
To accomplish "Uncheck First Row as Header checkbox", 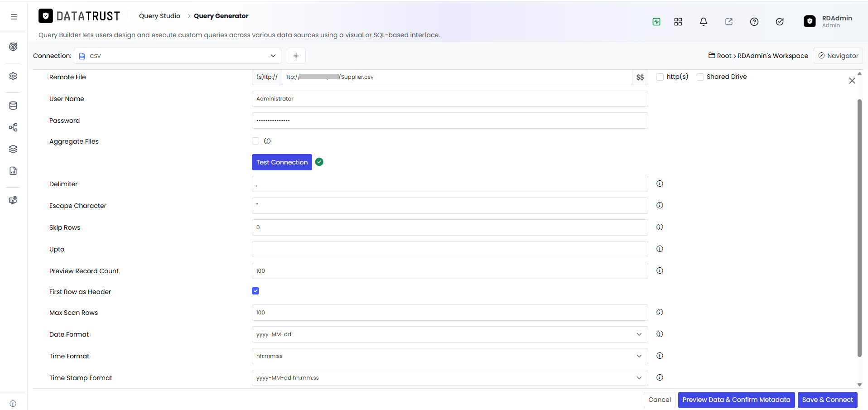I will point(256,291).
